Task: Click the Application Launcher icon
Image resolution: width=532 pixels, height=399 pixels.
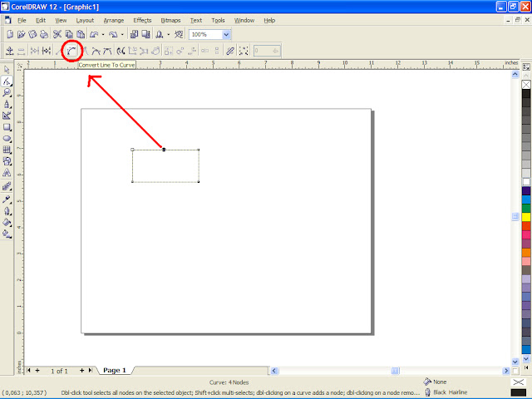Action: pos(160,34)
